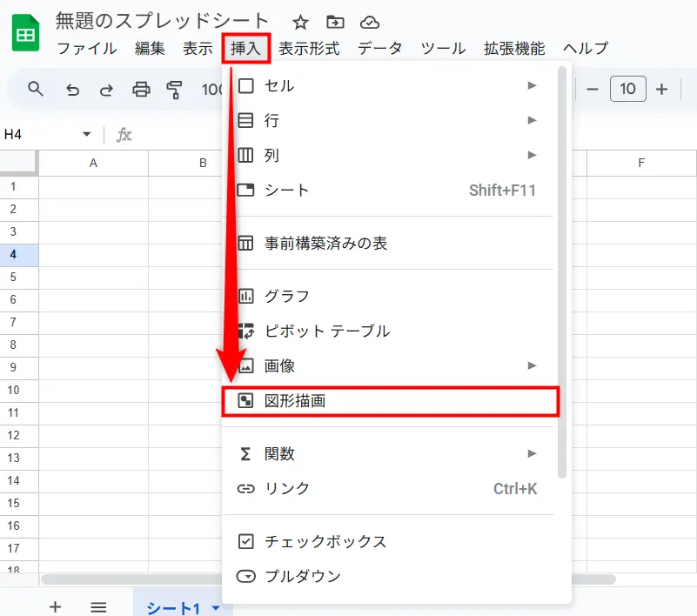Click the move to folder icon
This screenshot has height=616, width=697.
(x=335, y=23)
